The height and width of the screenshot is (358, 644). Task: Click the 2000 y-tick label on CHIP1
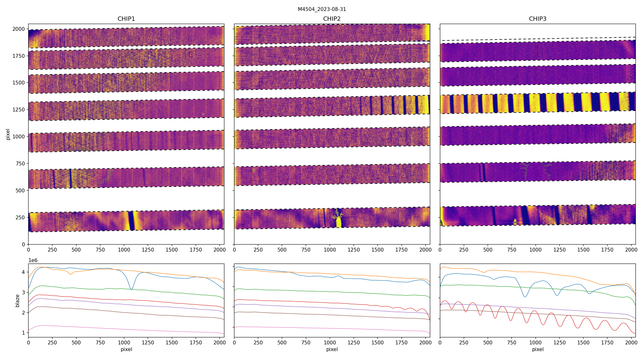point(19,29)
